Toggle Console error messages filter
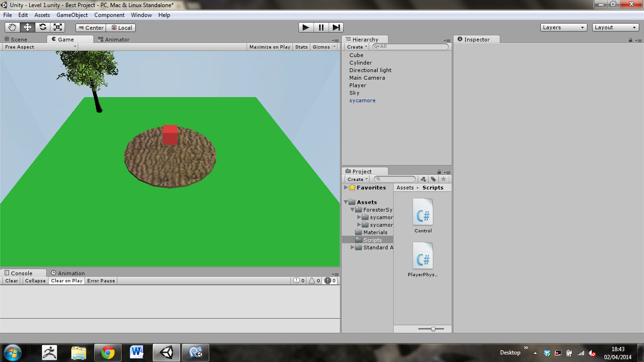Image resolution: width=644 pixels, height=362 pixels. (330, 280)
